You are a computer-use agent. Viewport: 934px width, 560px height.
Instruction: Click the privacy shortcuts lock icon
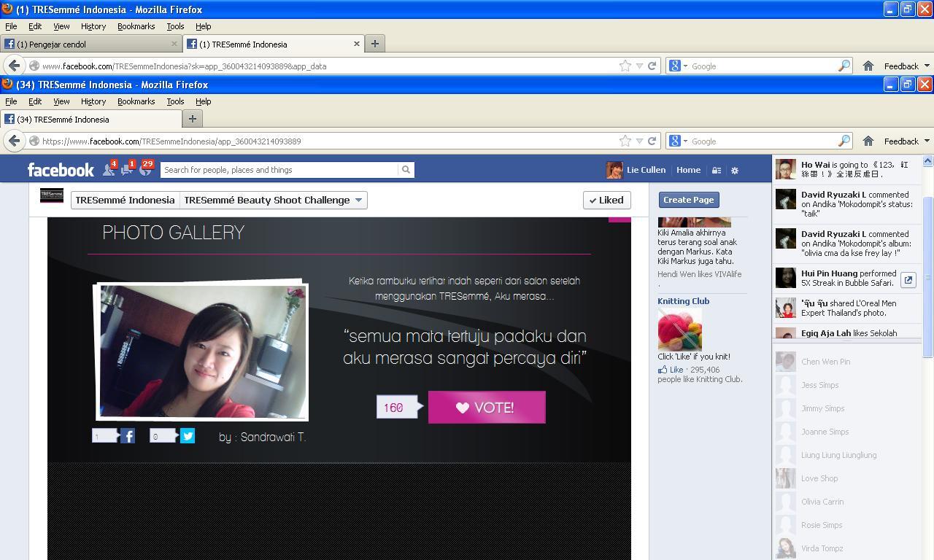pyautogui.click(x=717, y=170)
